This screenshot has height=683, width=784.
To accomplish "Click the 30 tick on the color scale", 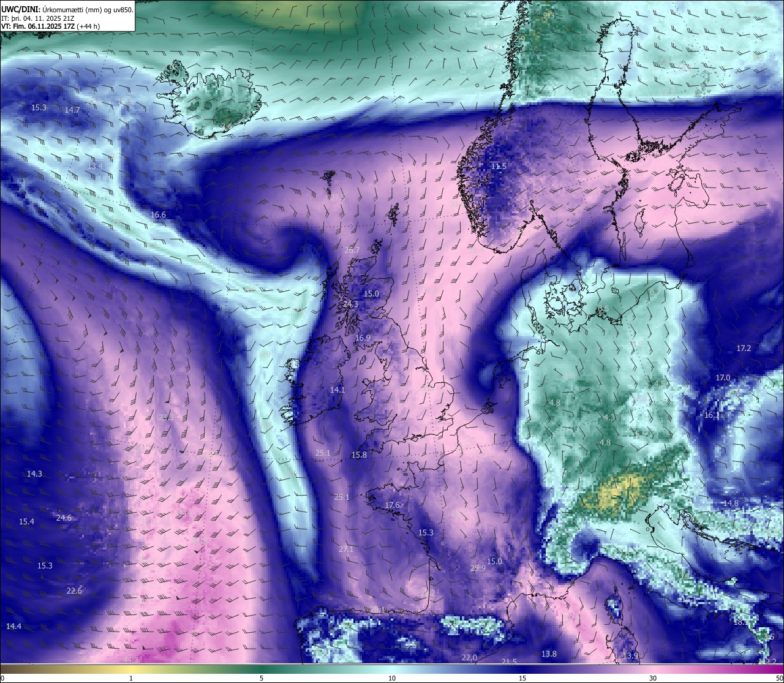I will [x=653, y=678].
